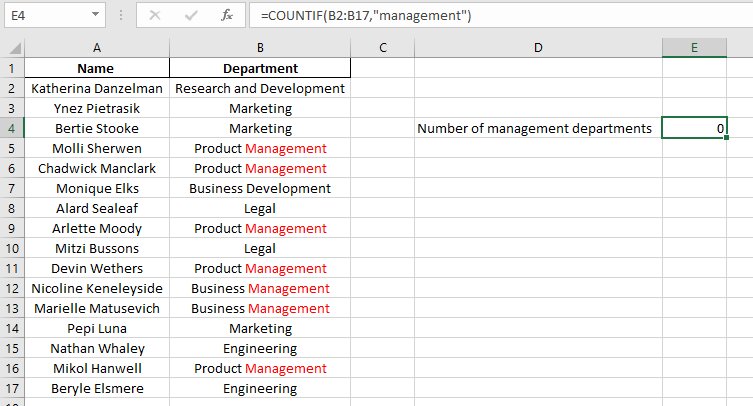753x406 pixels.
Task: Select the cell Nicoline Keneleyside
Action: coord(97,288)
